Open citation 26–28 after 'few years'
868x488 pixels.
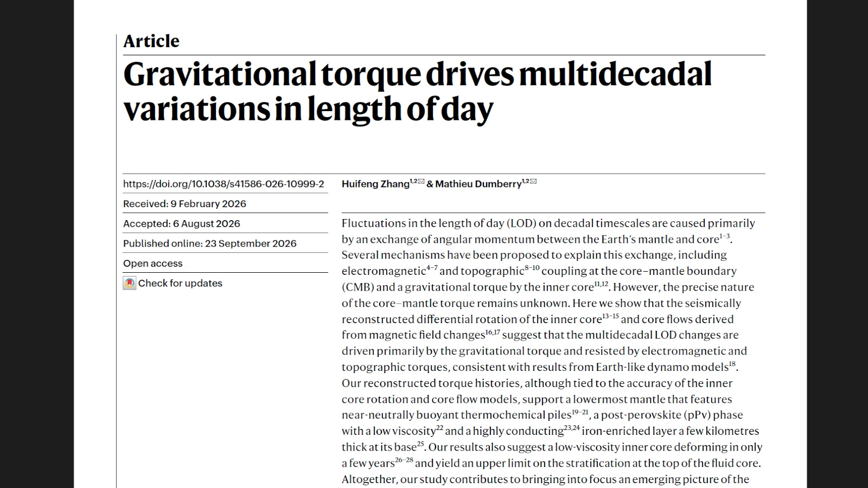(x=404, y=459)
